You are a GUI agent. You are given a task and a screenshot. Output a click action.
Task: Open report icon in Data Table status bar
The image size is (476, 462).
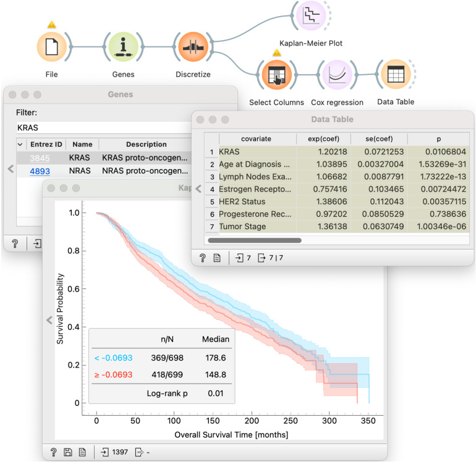tap(217, 258)
